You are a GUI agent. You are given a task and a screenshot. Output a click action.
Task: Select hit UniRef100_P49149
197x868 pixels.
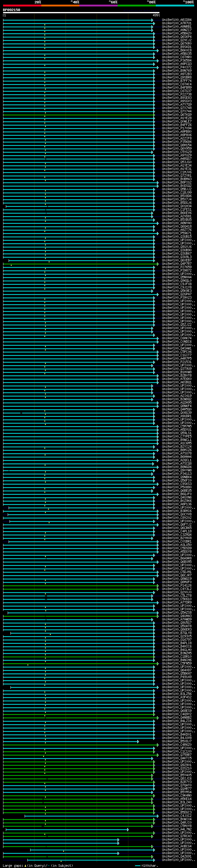(x=176, y=677)
